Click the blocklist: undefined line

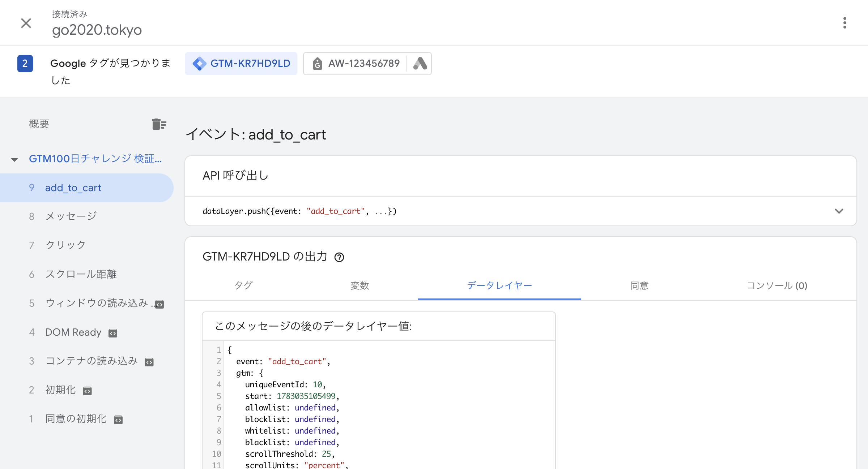292,419
